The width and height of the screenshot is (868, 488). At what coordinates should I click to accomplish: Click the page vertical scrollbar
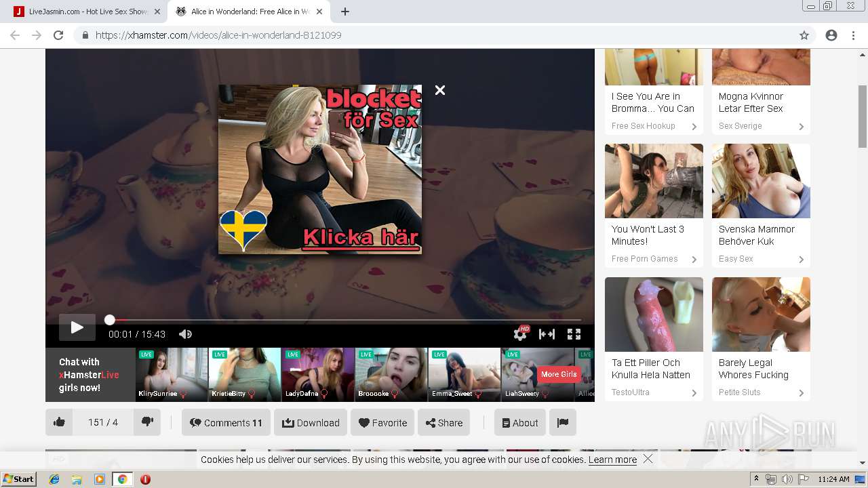(x=863, y=115)
